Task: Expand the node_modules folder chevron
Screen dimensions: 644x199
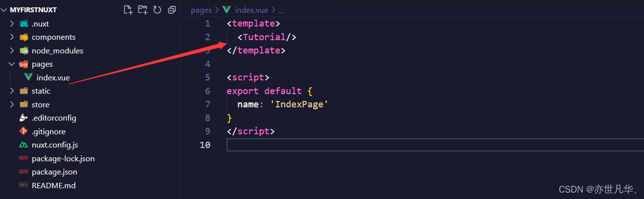Action: (x=12, y=50)
